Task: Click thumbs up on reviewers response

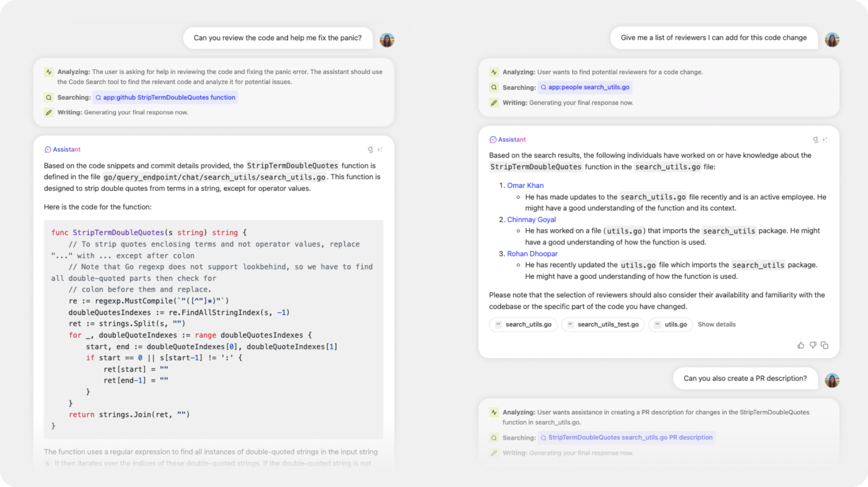Action: tap(801, 345)
